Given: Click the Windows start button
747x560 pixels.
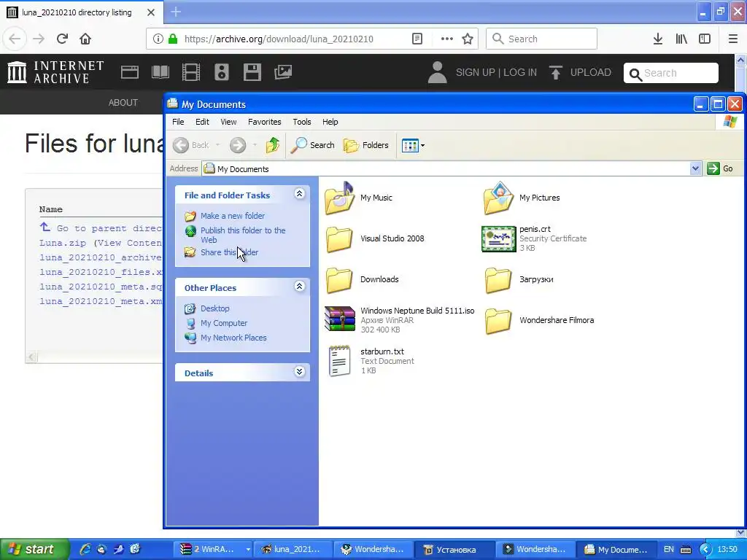Looking at the screenshot, I should click(x=34, y=549).
